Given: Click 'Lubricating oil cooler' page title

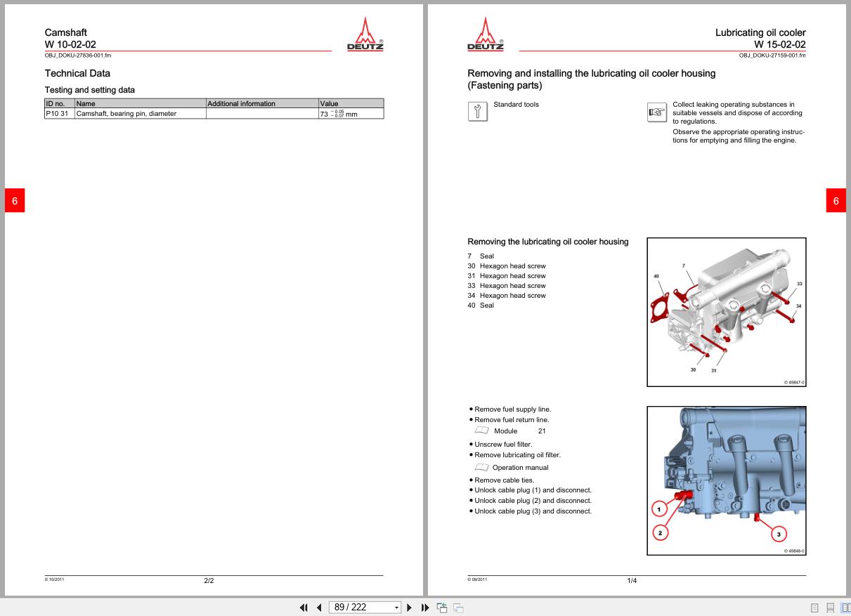Looking at the screenshot, I should click(x=760, y=32).
